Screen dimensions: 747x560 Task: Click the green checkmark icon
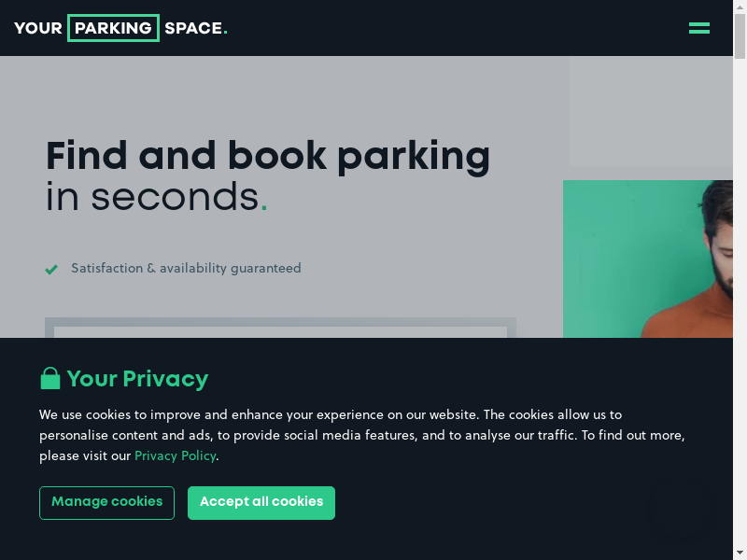tap(51, 270)
